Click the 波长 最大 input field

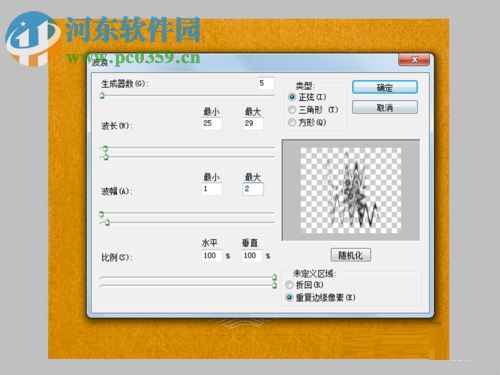pyautogui.click(x=253, y=123)
